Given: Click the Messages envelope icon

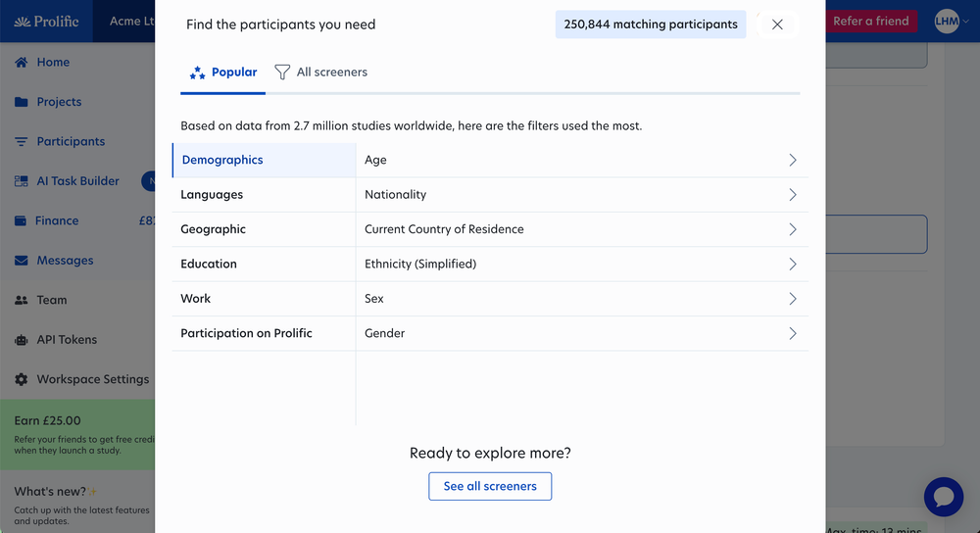Looking at the screenshot, I should (22, 261).
